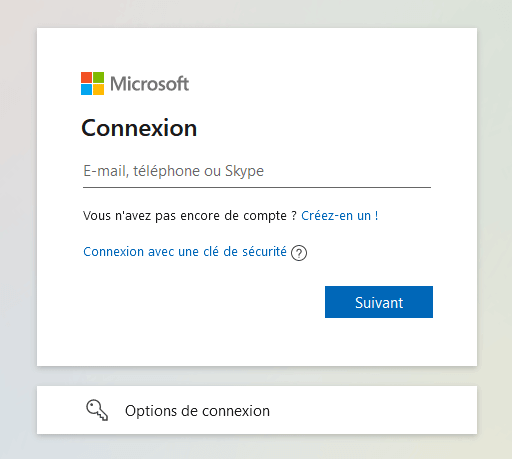Open the security key help question-mark icon
This screenshot has width=512, height=459.
299,253
